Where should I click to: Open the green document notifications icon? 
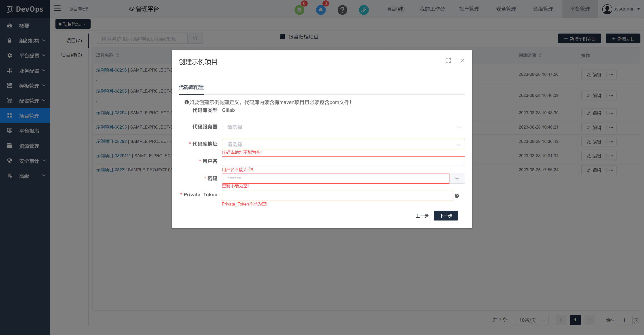coord(299,10)
